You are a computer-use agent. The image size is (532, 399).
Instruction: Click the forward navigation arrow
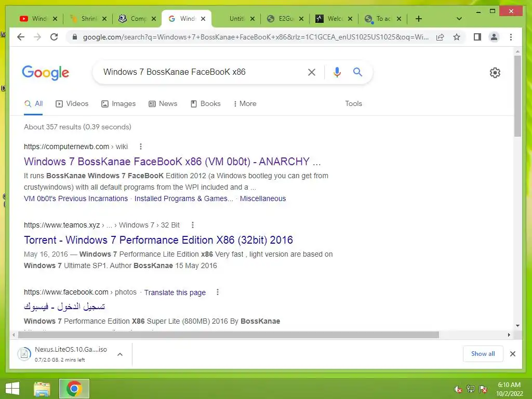coord(37,37)
